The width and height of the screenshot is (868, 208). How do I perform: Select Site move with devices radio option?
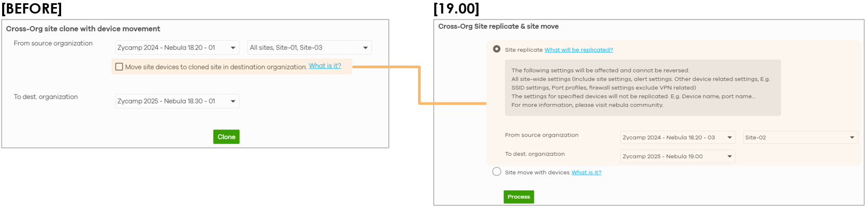pos(496,172)
